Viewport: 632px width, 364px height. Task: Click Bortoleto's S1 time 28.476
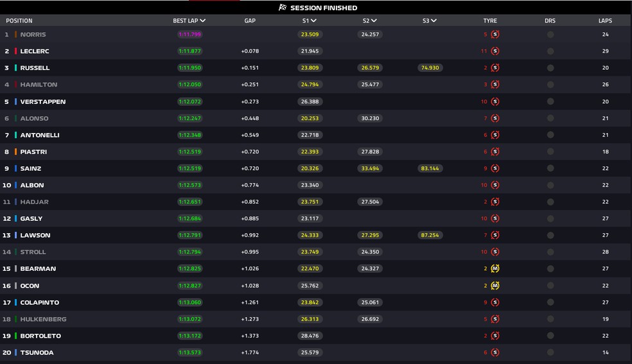coord(310,335)
